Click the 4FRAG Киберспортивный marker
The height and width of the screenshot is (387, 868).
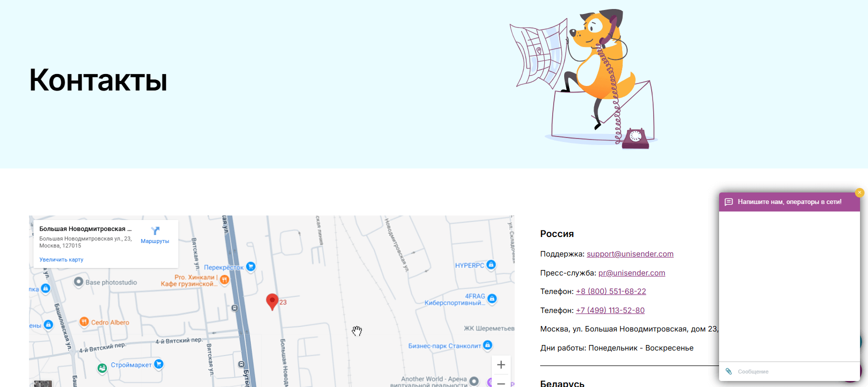492,298
